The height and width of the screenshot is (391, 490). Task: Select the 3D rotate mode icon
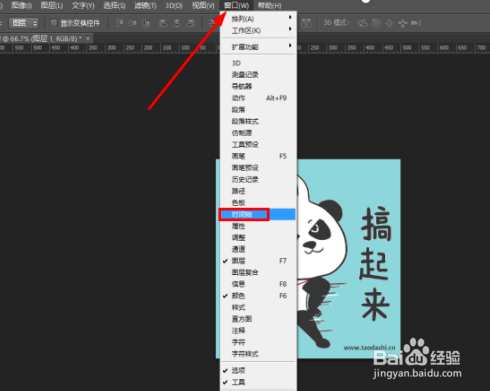click(363, 23)
